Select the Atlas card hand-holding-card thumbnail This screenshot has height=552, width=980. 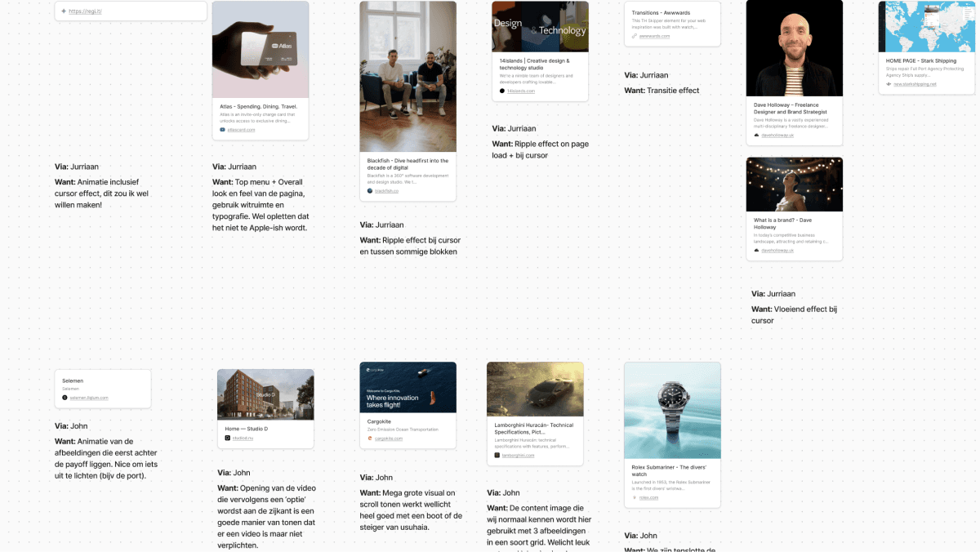pos(261,50)
